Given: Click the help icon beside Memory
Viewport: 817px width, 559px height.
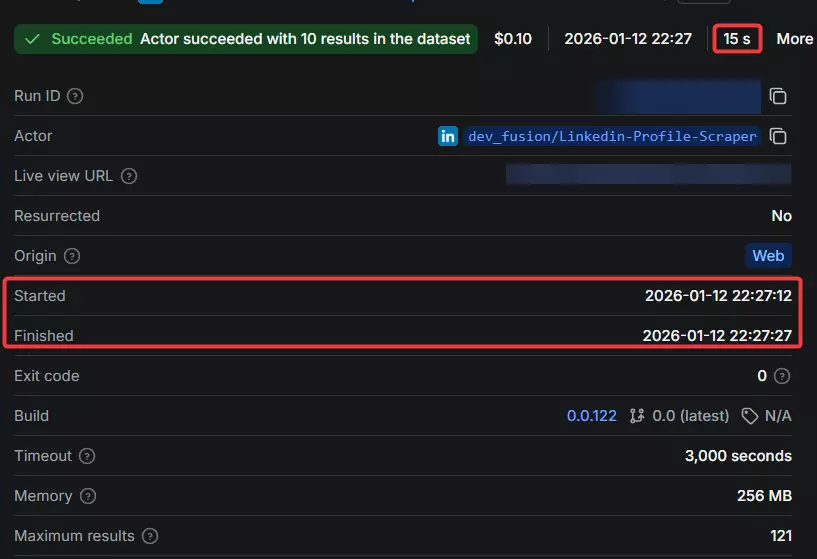Looking at the screenshot, I should pos(88,496).
